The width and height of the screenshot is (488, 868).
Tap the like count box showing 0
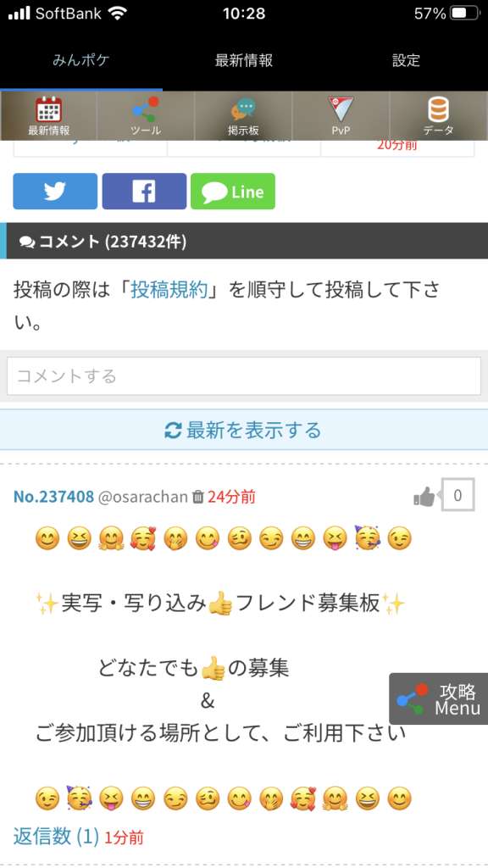click(x=457, y=495)
